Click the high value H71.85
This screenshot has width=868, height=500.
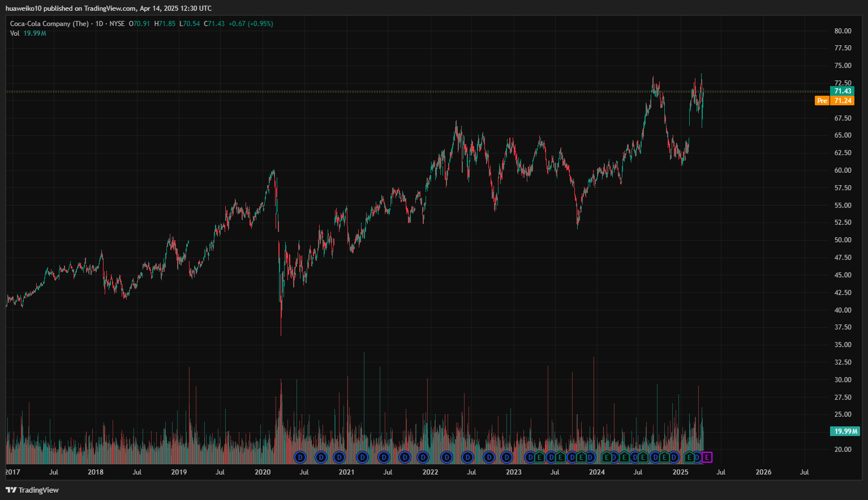[165, 24]
